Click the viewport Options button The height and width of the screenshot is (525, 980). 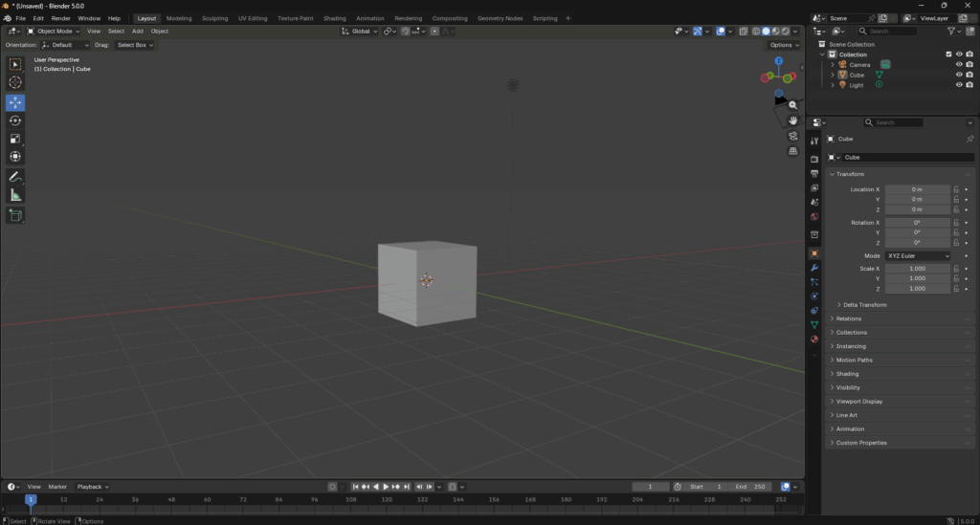click(x=783, y=45)
